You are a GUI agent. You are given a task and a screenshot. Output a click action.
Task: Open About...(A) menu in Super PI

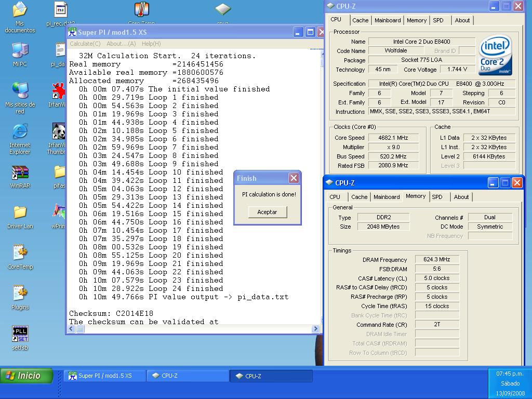[x=121, y=44]
